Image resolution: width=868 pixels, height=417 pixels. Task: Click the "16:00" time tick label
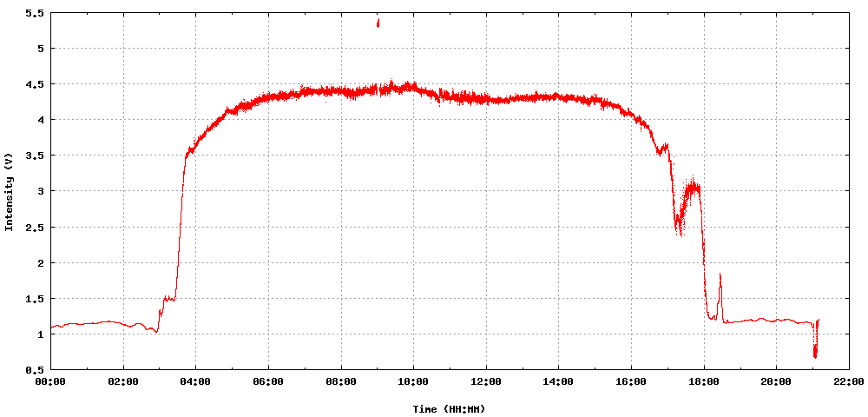click(631, 381)
